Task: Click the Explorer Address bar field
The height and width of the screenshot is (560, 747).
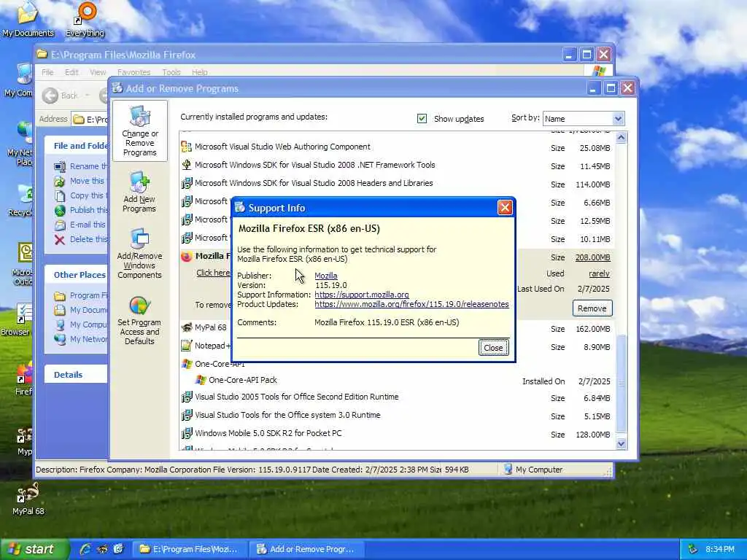Action: click(x=90, y=119)
